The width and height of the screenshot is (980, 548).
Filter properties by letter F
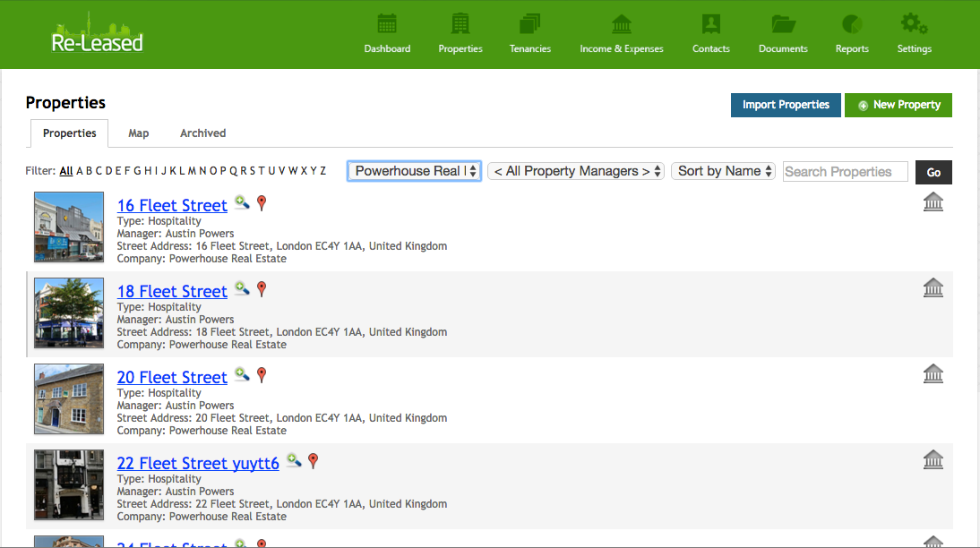pos(127,171)
